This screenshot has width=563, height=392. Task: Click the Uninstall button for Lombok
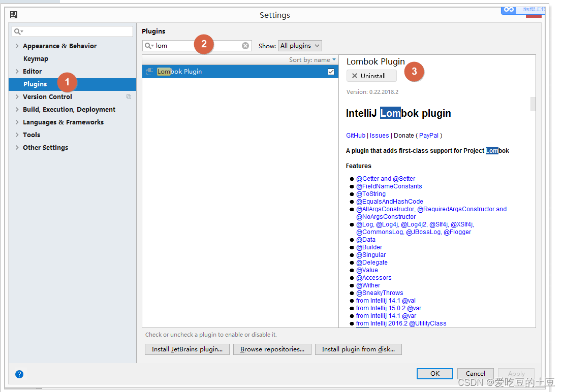point(371,76)
